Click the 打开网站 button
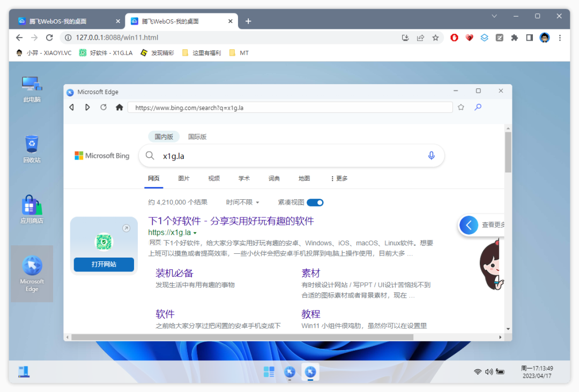Screen dimensions: 579x392 click(104, 265)
